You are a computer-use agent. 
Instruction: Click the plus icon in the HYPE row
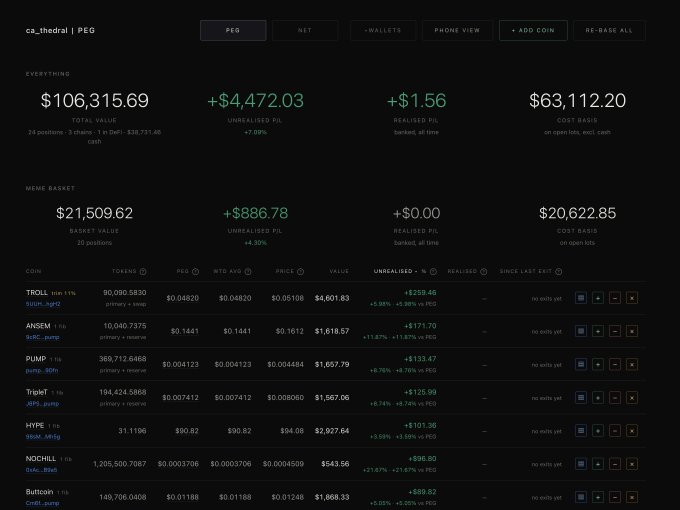pyautogui.click(x=598, y=431)
